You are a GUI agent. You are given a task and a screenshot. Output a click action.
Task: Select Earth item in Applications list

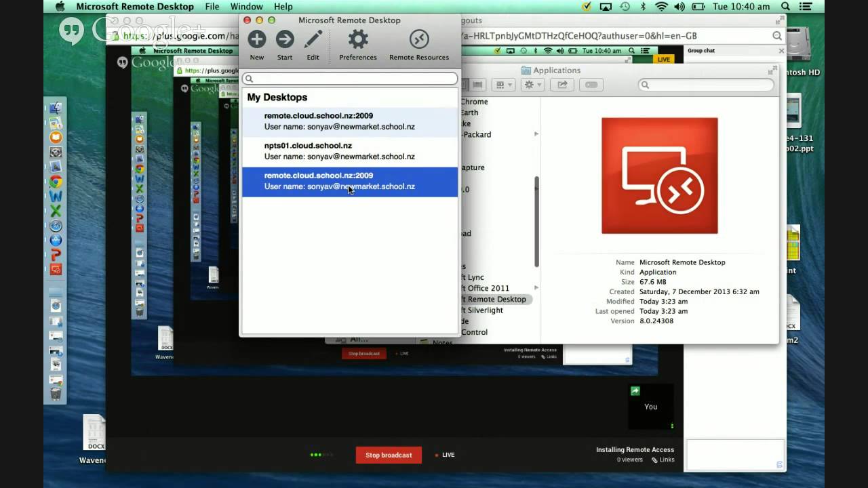[x=469, y=113]
